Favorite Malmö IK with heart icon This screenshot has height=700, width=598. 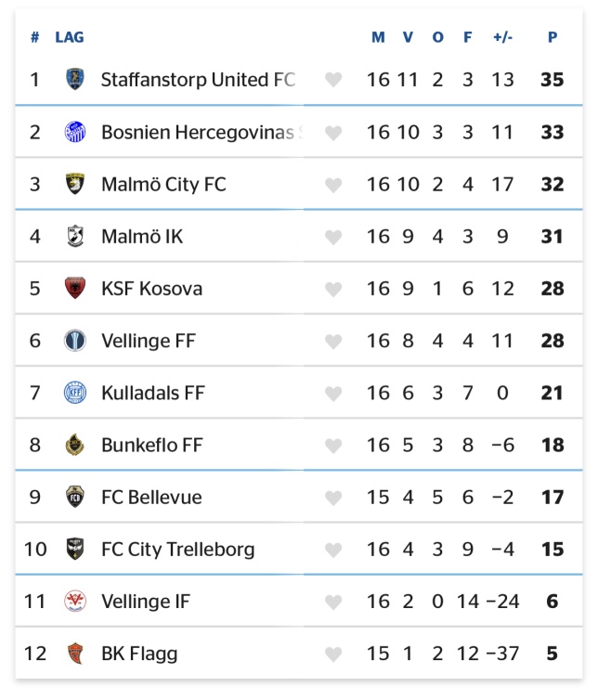[x=333, y=237]
